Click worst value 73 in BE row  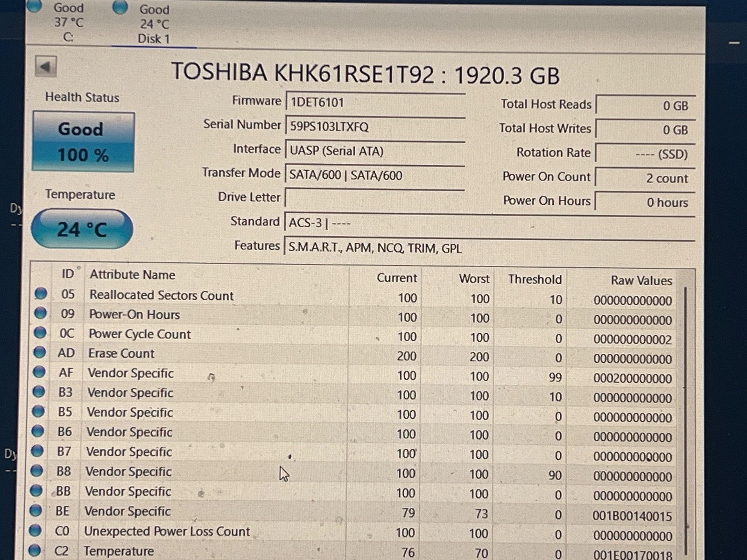(481, 514)
